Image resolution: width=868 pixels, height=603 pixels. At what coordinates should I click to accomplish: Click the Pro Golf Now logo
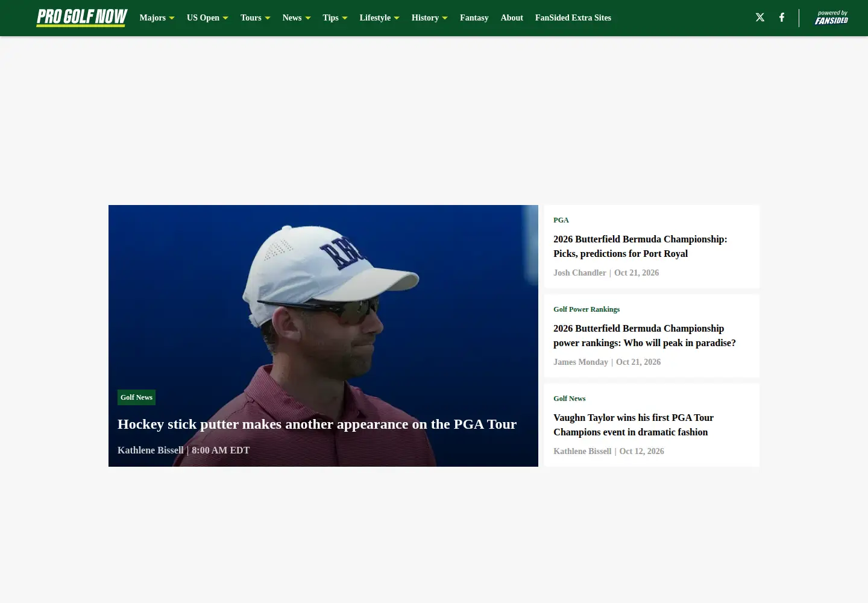click(82, 17)
